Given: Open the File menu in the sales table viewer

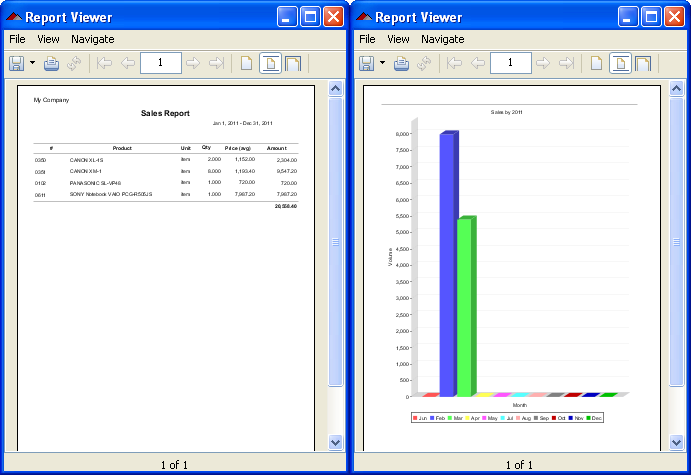Looking at the screenshot, I should [x=17, y=39].
